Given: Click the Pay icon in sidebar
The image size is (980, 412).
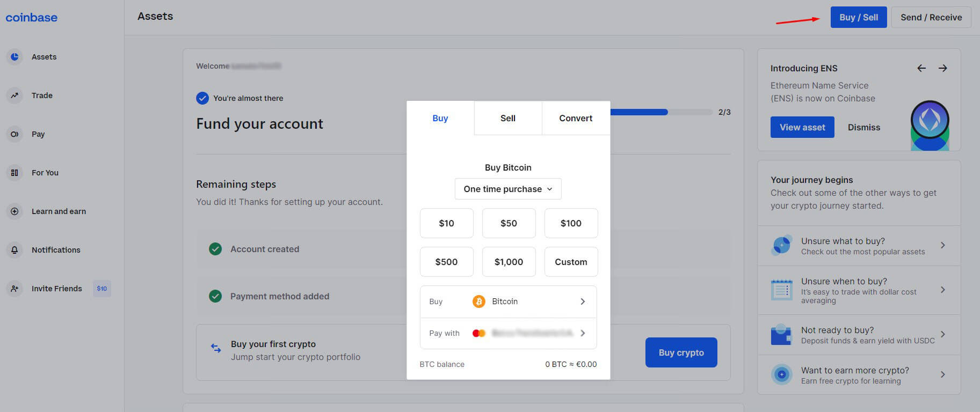Looking at the screenshot, I should [x=14, y=134].
